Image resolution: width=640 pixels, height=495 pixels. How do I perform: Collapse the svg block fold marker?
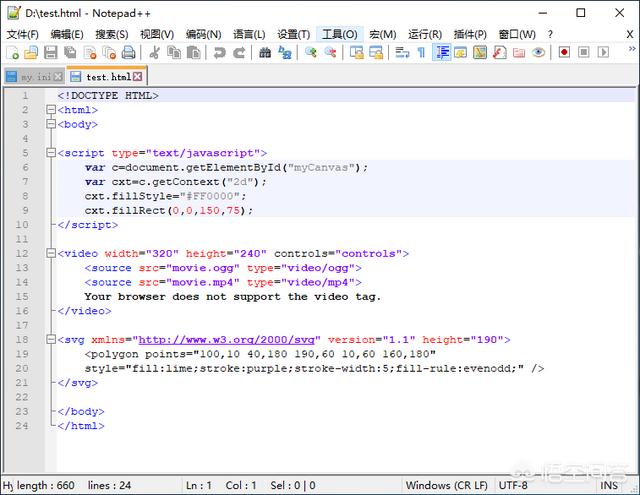click(51, 339)
